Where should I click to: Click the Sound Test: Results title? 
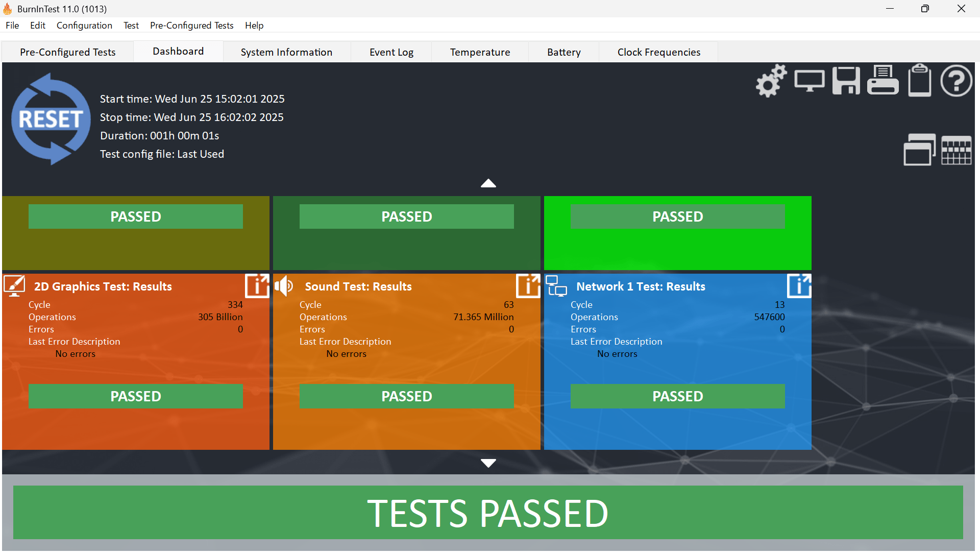pos(358,286)
